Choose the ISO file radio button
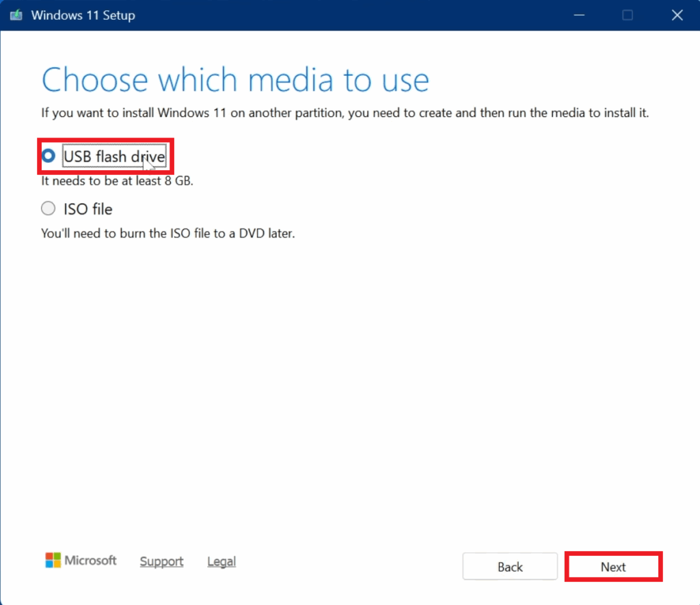700x605 pixels. [x=48, y=209]
